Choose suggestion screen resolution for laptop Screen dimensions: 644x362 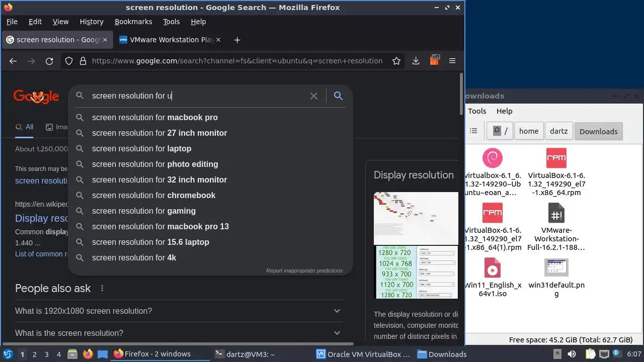coord(210,148)
